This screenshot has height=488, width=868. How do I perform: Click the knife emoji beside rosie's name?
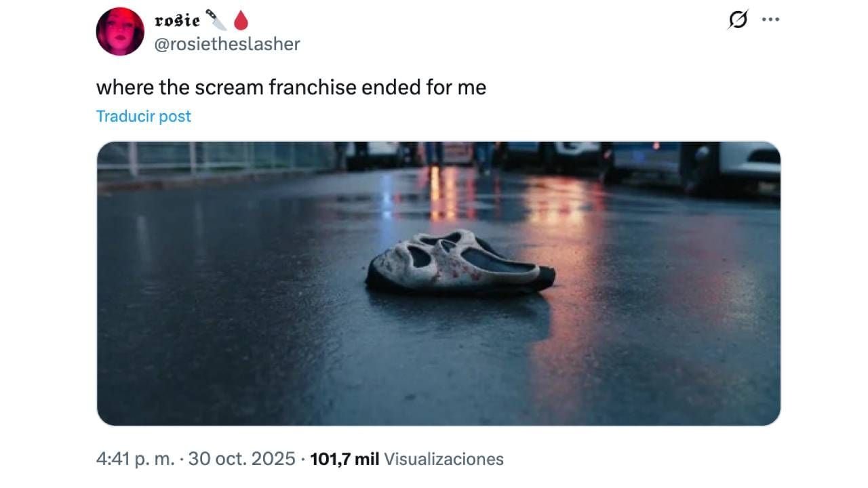tap(216, 20)
